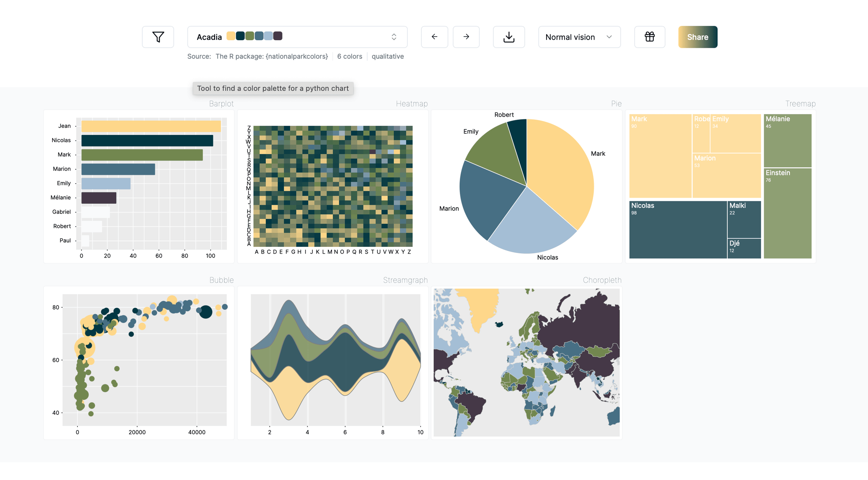Click the up-down chevron in palette selector
The height and width of the screenshot is (480, 868).
pos(394,37)
